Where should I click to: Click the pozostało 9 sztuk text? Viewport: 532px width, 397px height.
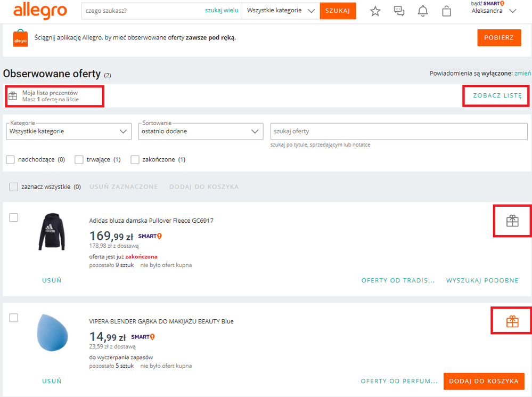click(112, 265)
